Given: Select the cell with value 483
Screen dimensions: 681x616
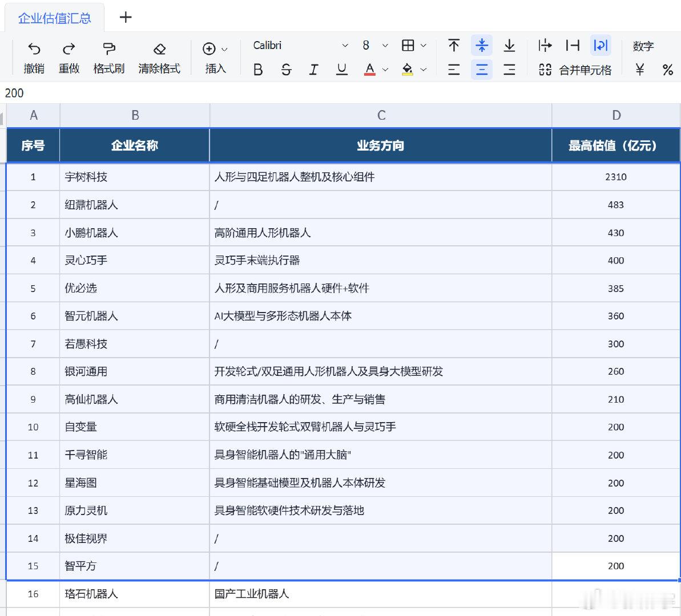Looking at the screenshot, I should [616, 204].
